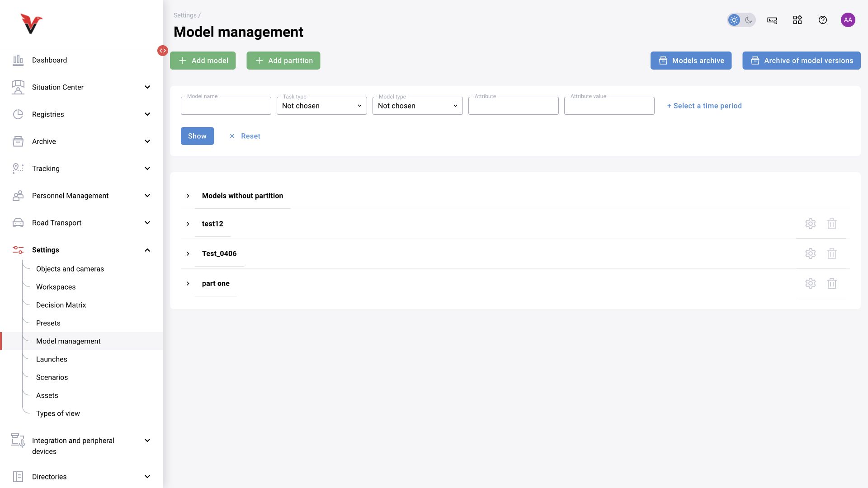Open settings gear for Test_0406 partition
The height and width of the screenshot is (488, 868).
[x=811, y=253]
